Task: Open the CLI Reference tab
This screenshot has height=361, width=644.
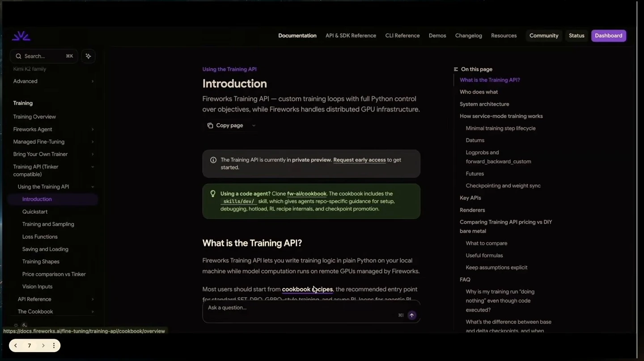Action: [x=402, y=36]
